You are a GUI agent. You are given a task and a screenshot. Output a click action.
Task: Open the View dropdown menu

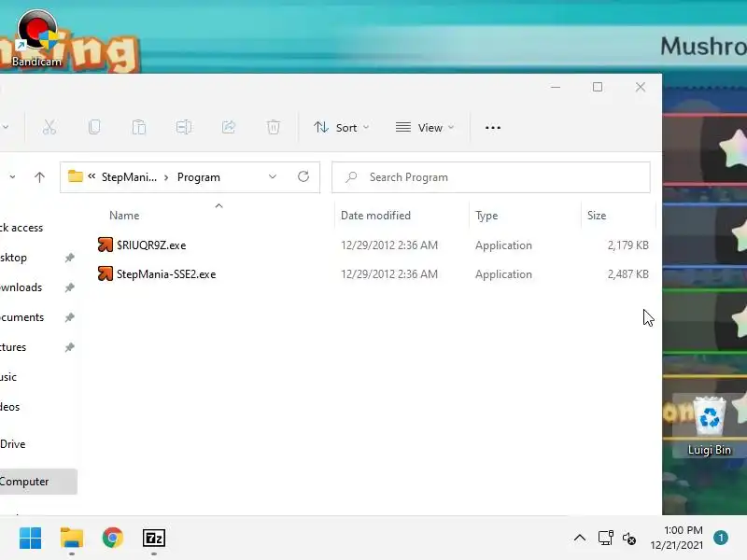[425, 128]
